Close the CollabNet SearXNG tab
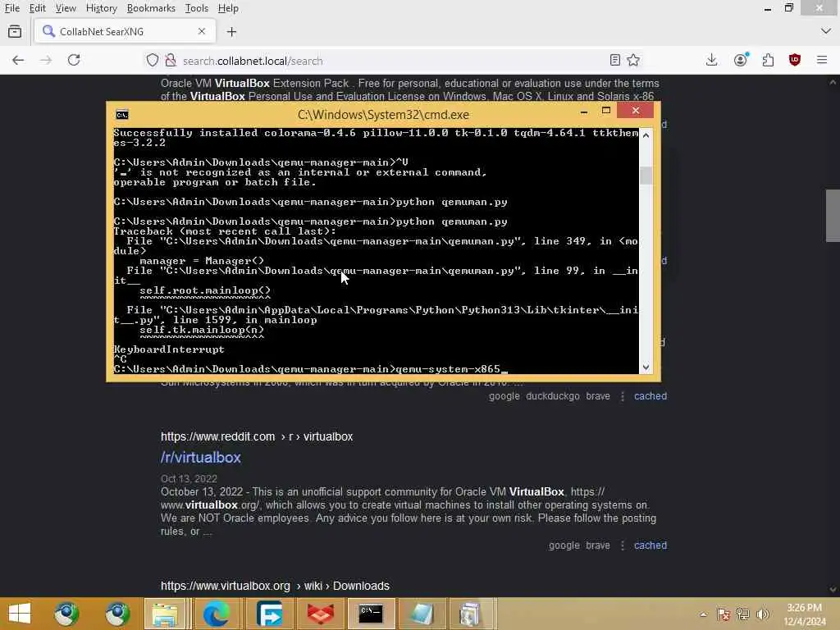This screenshot has height=630, width=840. click(x=202, y=31)
